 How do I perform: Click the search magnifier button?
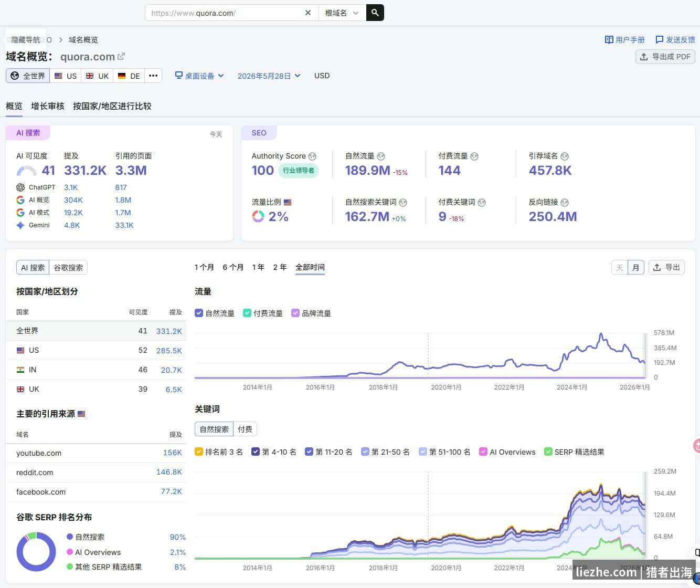375,13
